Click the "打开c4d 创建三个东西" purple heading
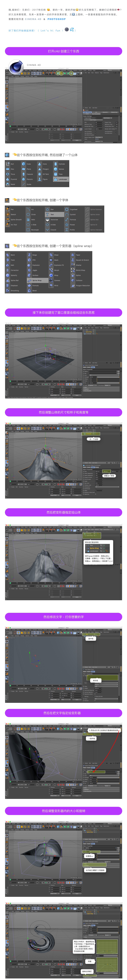This screenshot has width=127, height=980. pyautogui.click(x=63, y=51)
